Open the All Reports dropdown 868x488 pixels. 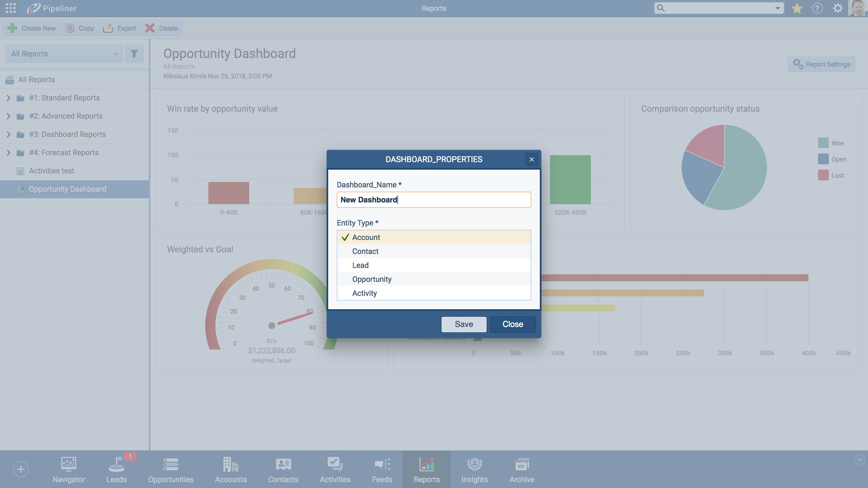coord(64,54)
